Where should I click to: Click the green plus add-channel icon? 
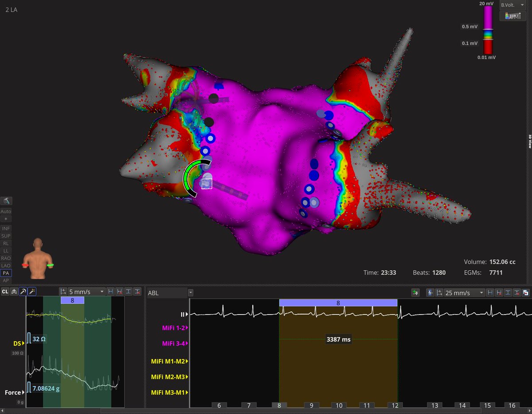coord(415,293)
